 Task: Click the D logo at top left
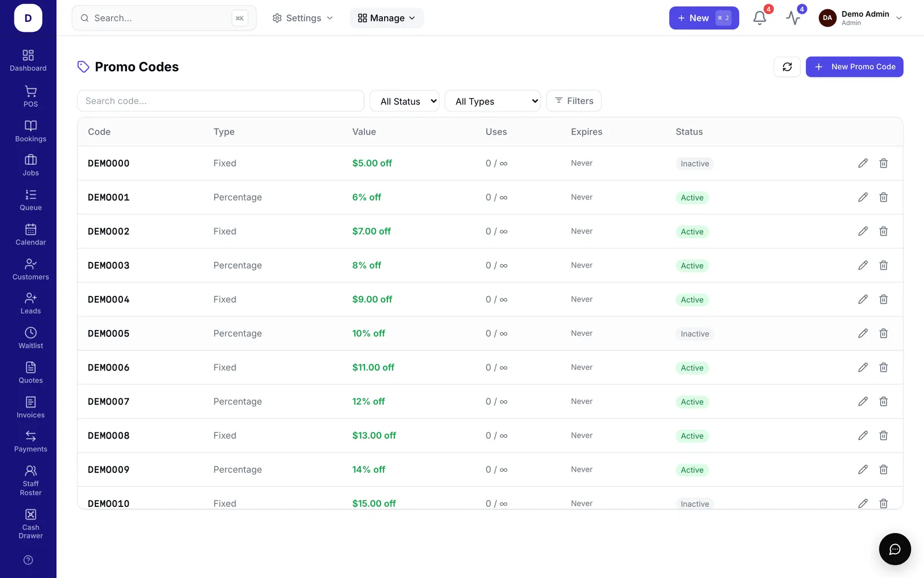28,18
